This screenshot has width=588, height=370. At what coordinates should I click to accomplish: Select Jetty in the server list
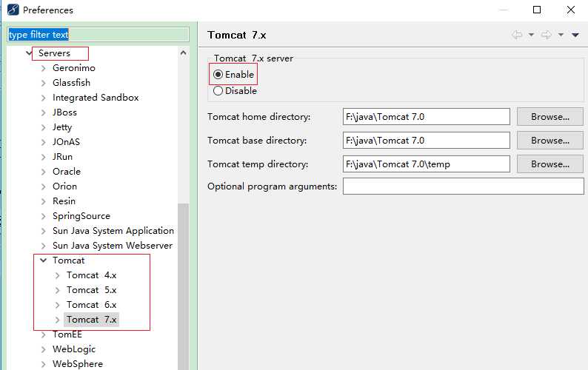coord(62,127)
